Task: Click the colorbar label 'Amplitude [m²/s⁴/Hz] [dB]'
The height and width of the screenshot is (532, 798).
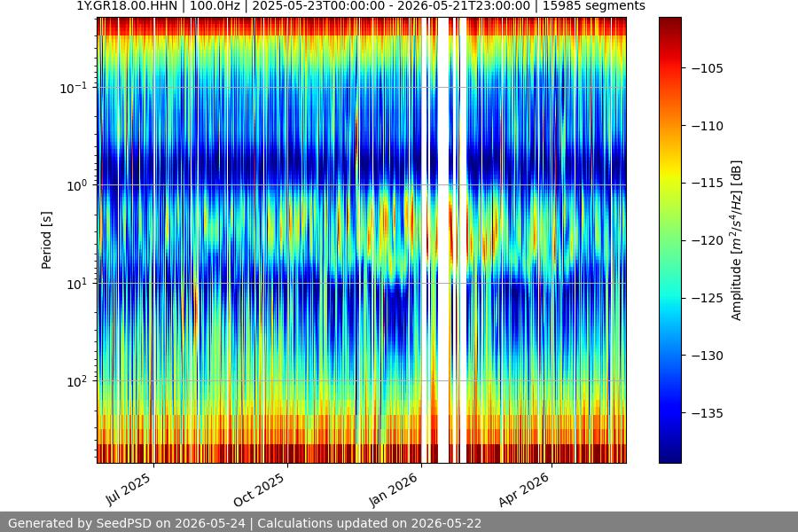Action: 737,240
